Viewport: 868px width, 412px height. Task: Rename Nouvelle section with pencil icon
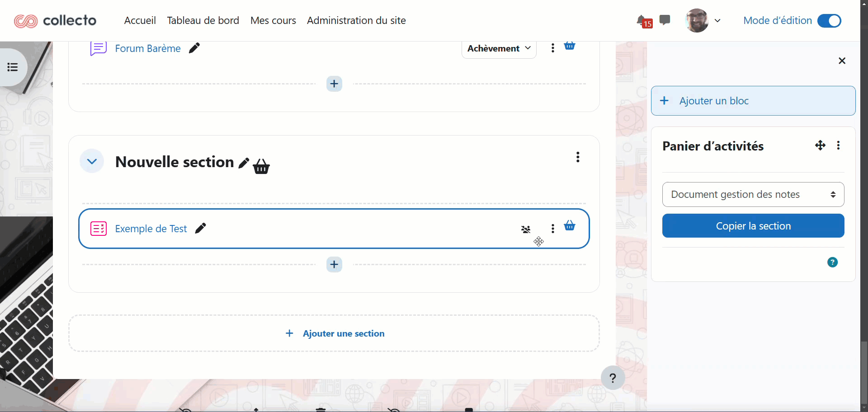click(244, 163)
